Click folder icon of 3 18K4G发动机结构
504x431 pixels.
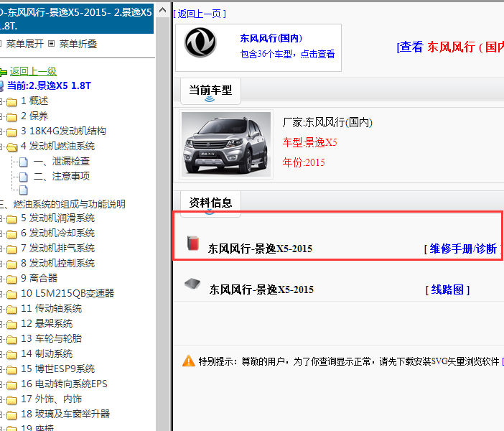pyautogui.click(x=11, y=132)
